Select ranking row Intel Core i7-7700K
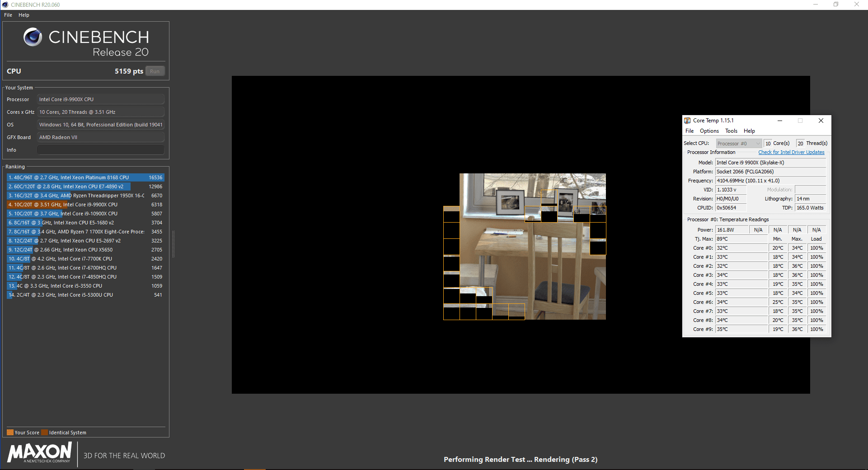This screenshot has width=868, height=470. click(85, 259)
